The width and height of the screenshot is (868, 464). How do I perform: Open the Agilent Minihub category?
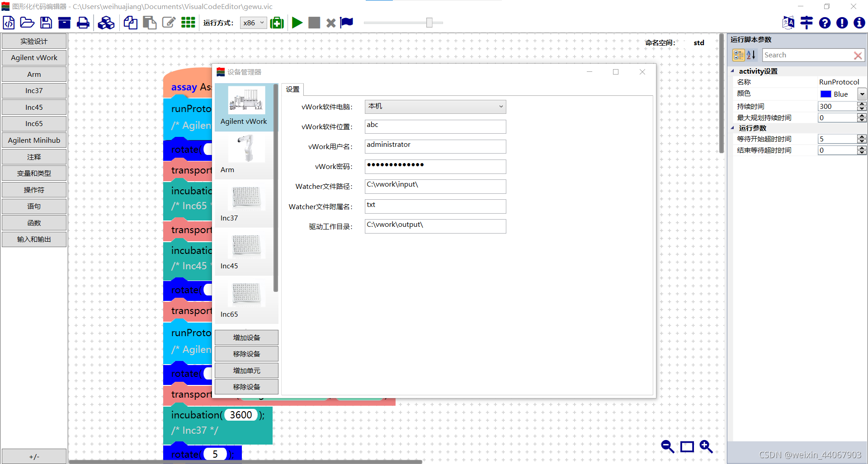(34, 140)
